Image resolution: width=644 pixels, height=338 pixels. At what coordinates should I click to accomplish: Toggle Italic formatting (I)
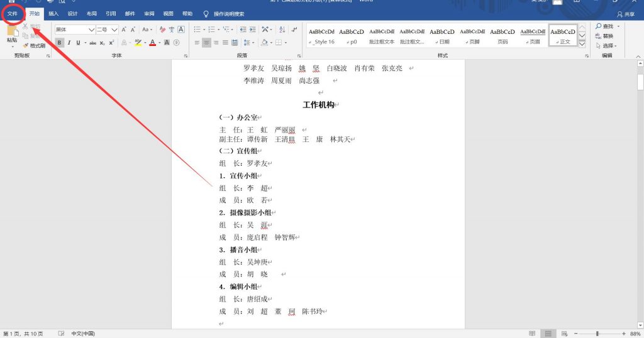[x=69, y=42]
